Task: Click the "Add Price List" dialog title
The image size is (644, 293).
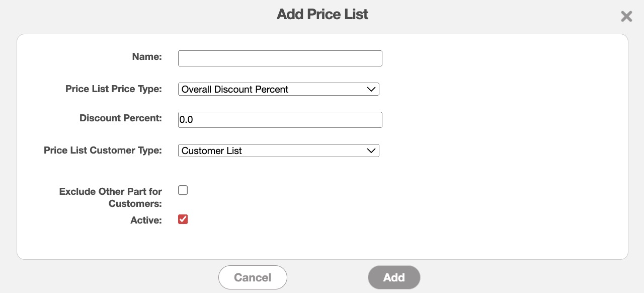Action: (x=323, y=14)
